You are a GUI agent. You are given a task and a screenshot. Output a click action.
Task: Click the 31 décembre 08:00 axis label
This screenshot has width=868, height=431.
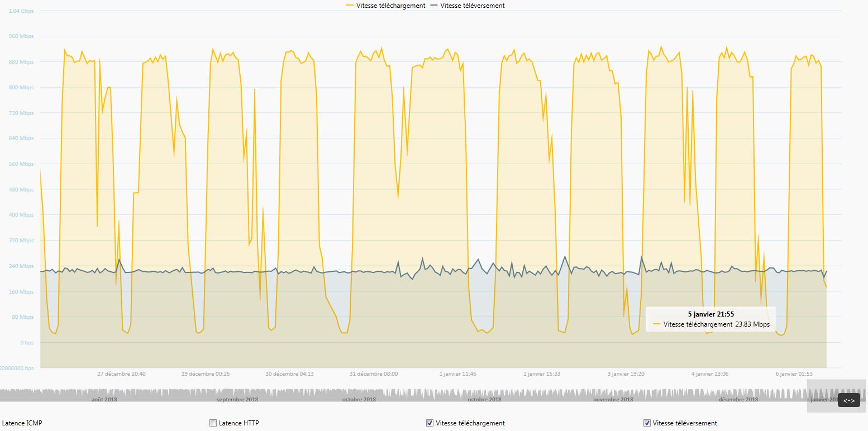point(373,374)
